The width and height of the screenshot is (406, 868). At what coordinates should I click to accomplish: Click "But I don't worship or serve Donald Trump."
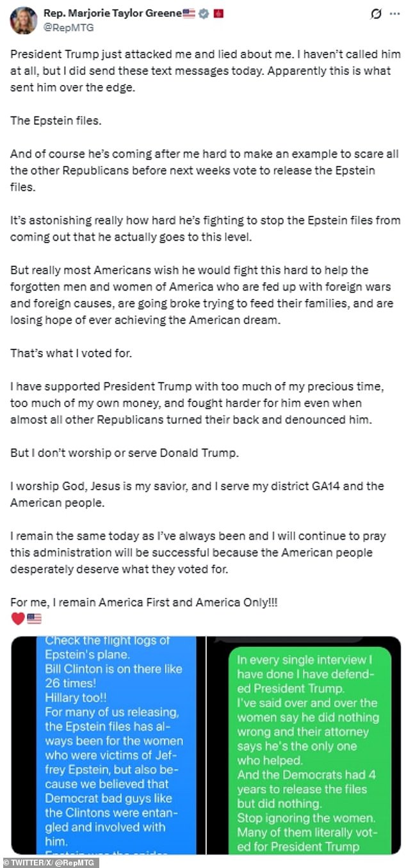(x=124, y=453)
